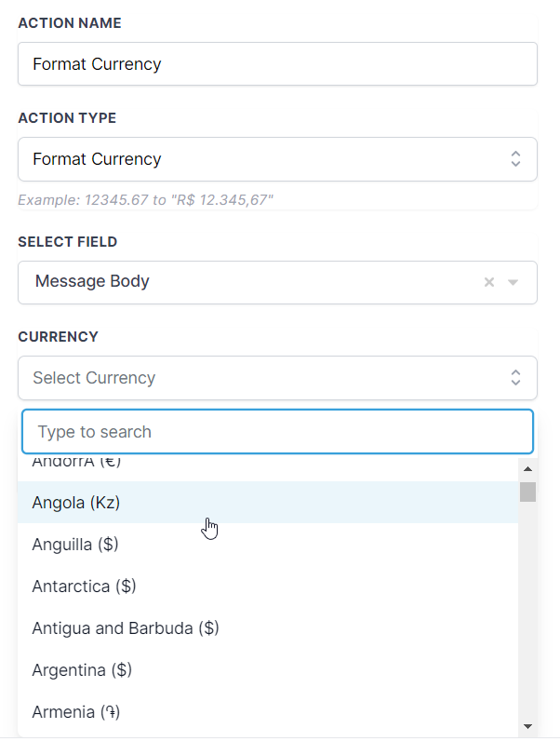Click the currency list scrollbar thumb
The height and width of the screenshot is (755, 560).
[x=527, y=492]
